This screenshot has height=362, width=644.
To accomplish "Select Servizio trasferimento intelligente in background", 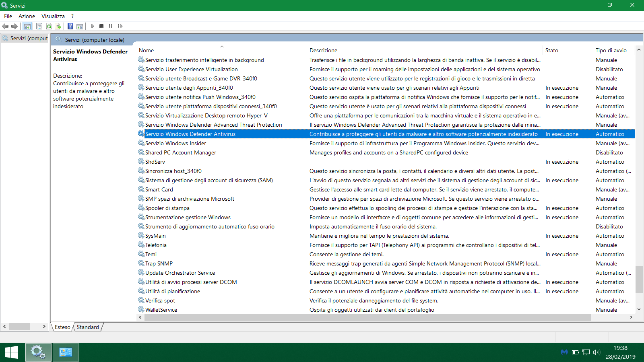I will click(x=386, y=60).
